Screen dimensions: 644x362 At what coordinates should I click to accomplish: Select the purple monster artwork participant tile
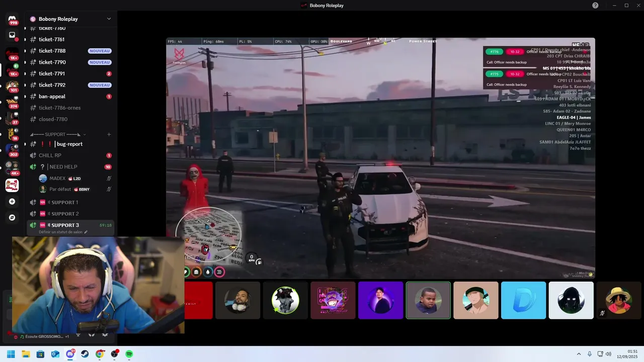(x=333, y=300)
